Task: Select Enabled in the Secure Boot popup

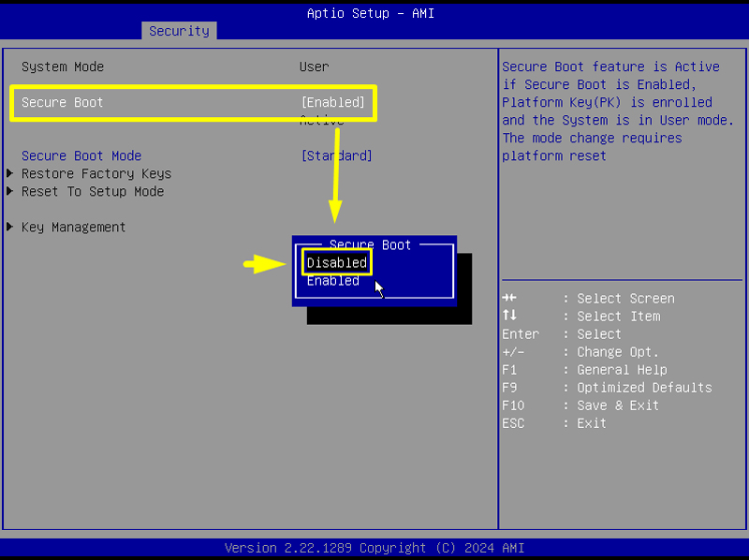Action: (x=332, y=280)
